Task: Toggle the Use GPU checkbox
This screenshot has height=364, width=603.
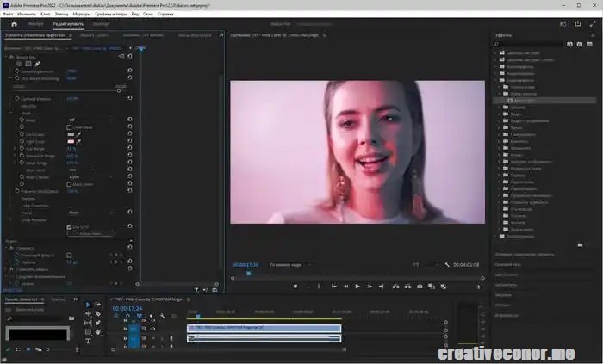Action: (69, 227)
